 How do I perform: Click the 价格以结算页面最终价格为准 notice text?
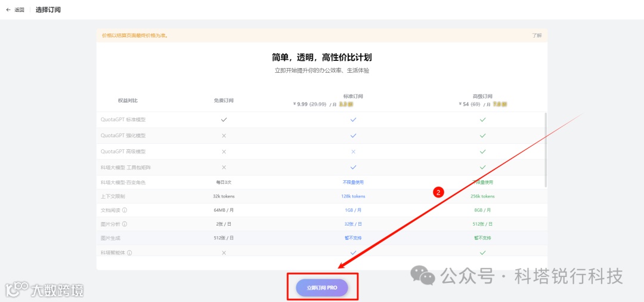(135, 35)
